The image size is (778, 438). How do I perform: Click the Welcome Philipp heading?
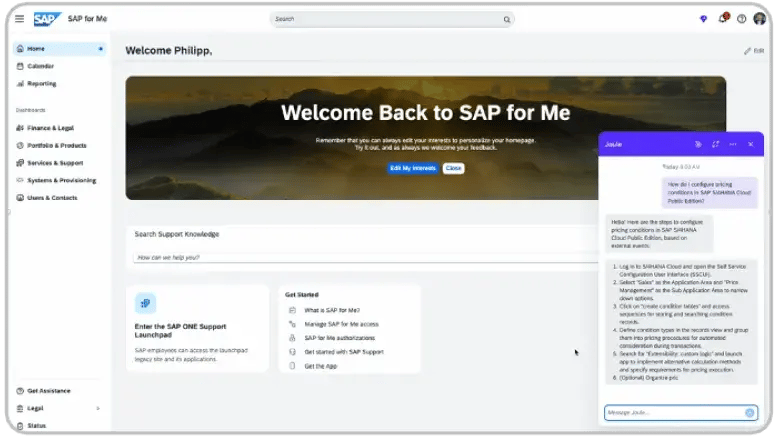(169, 51)
